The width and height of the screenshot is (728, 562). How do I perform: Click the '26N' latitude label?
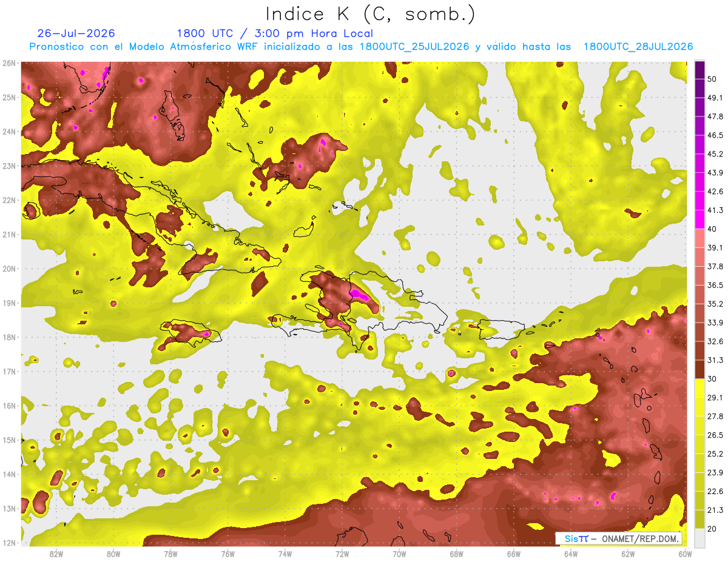(x=8, y=63)
